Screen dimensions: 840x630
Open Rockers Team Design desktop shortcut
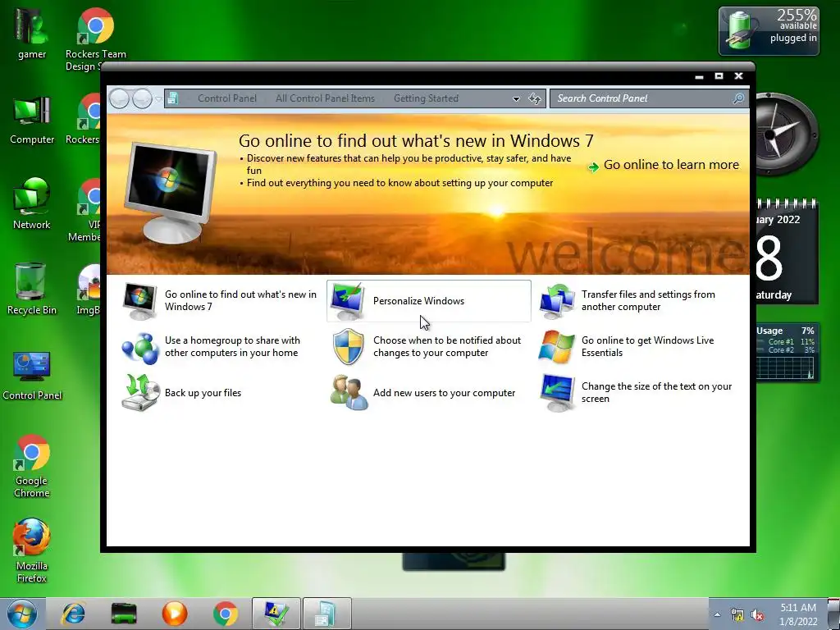tap(95, 39)
